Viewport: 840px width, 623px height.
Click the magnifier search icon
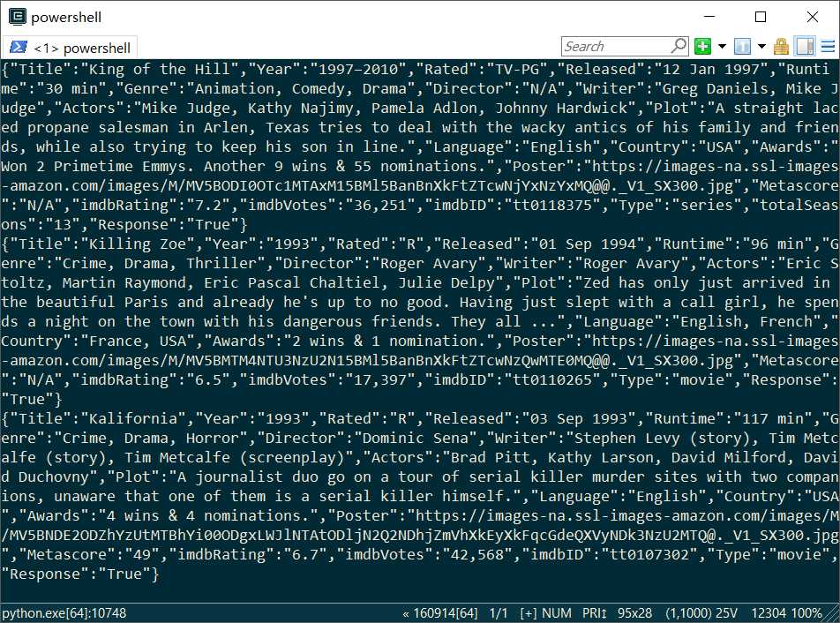679,46
